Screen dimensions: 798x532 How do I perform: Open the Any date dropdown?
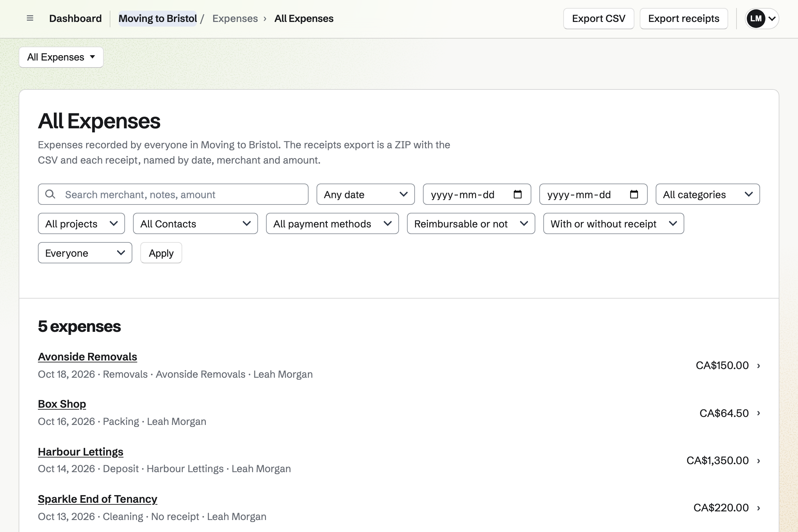tap(365, 194)
